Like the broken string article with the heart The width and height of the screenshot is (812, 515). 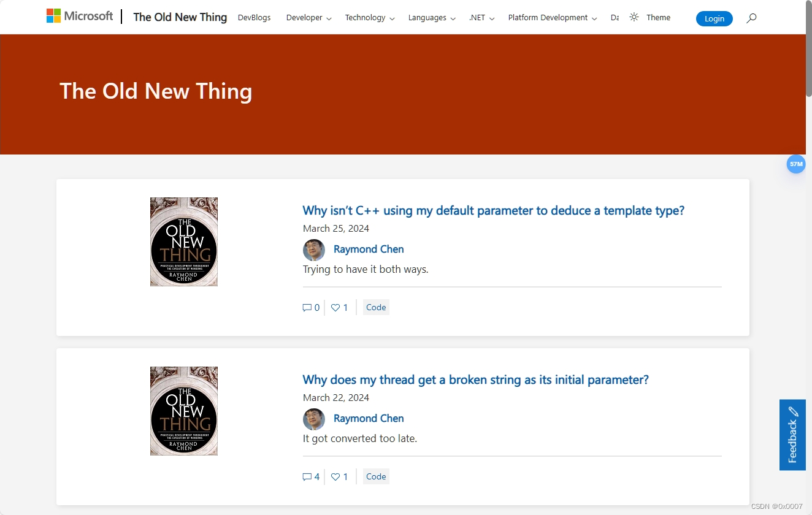335,476
